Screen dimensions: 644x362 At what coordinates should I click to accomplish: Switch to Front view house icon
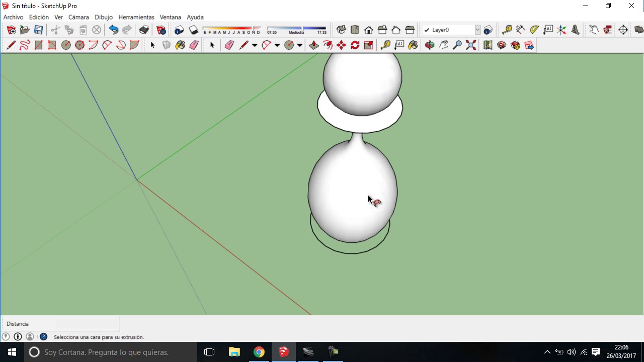368,30
